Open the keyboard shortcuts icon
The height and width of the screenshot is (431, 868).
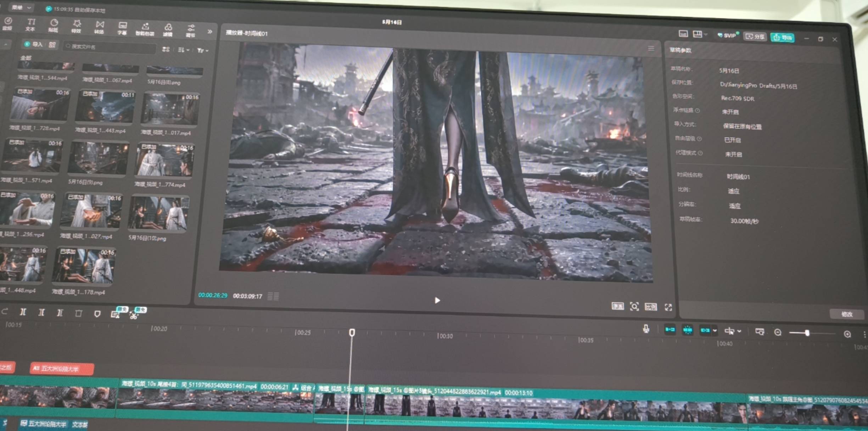point(683,34)
